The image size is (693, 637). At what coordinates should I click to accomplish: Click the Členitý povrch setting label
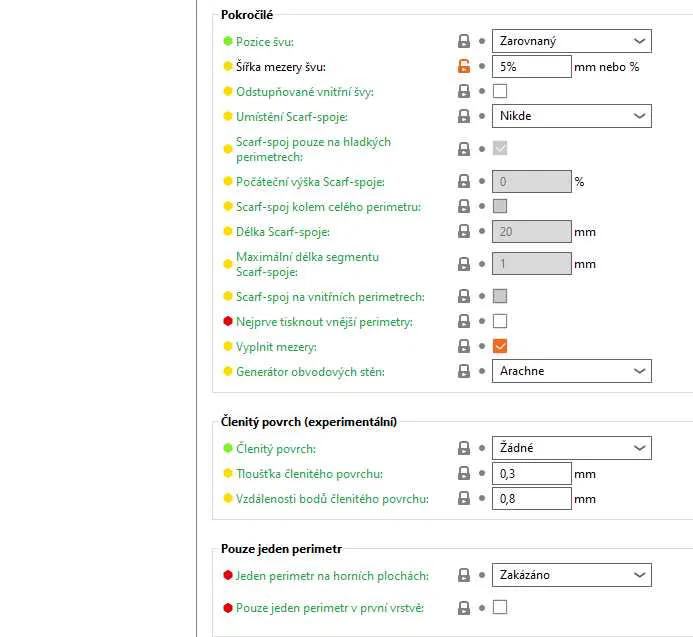[275, 449]
